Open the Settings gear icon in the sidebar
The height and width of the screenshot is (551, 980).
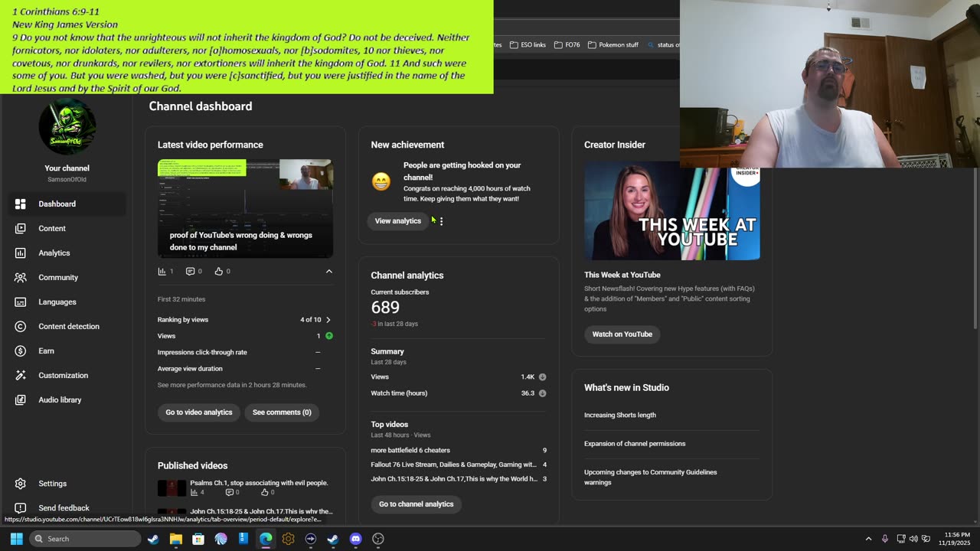pyautogui.click(x=21, y=484)
